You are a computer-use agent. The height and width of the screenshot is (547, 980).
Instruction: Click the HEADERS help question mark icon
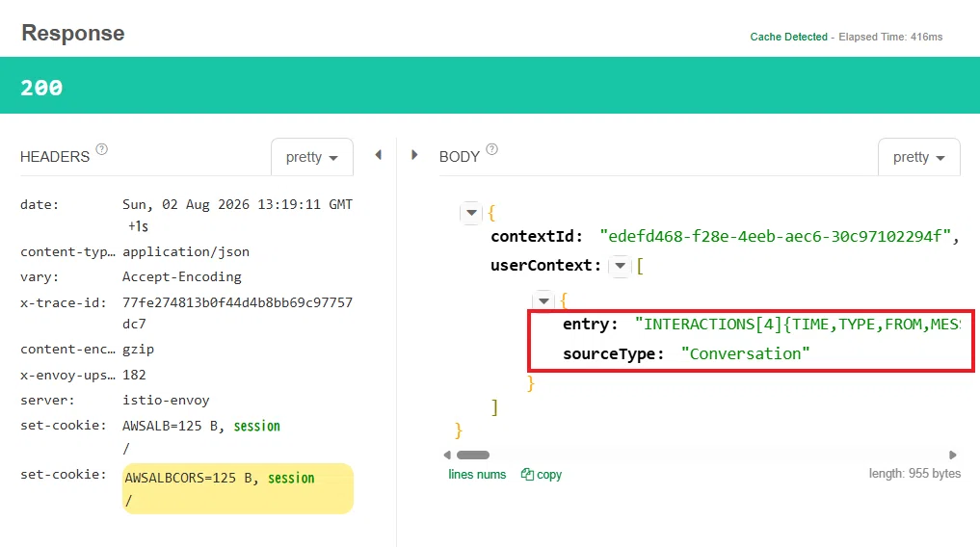(101, 150)
